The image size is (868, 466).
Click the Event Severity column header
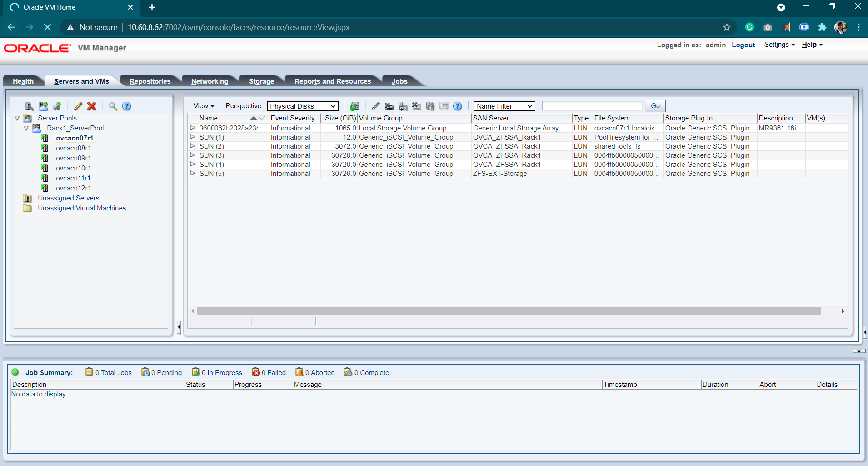[294, 118]
